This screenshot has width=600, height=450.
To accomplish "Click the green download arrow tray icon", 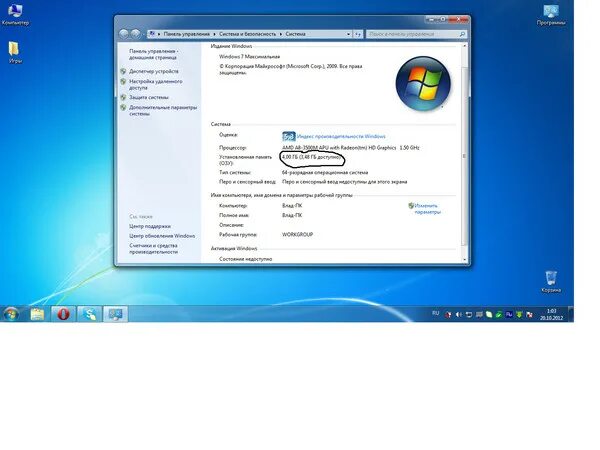I will tap(519, 315).
